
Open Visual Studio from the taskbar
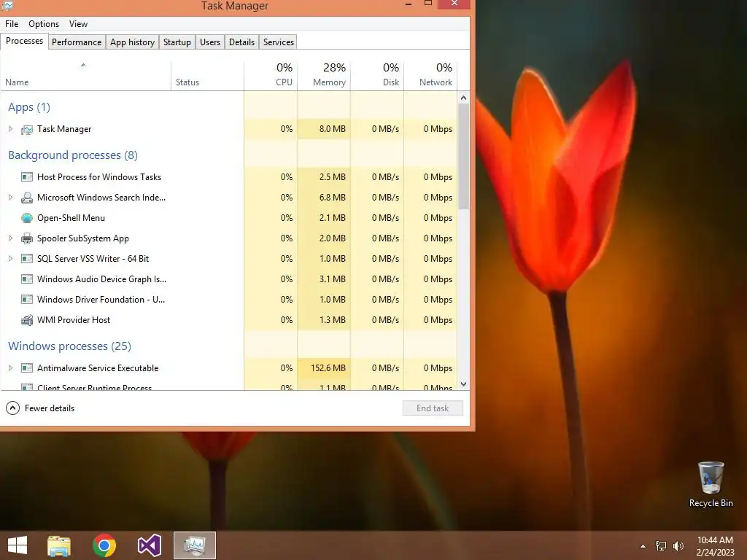tap(149, 545)
